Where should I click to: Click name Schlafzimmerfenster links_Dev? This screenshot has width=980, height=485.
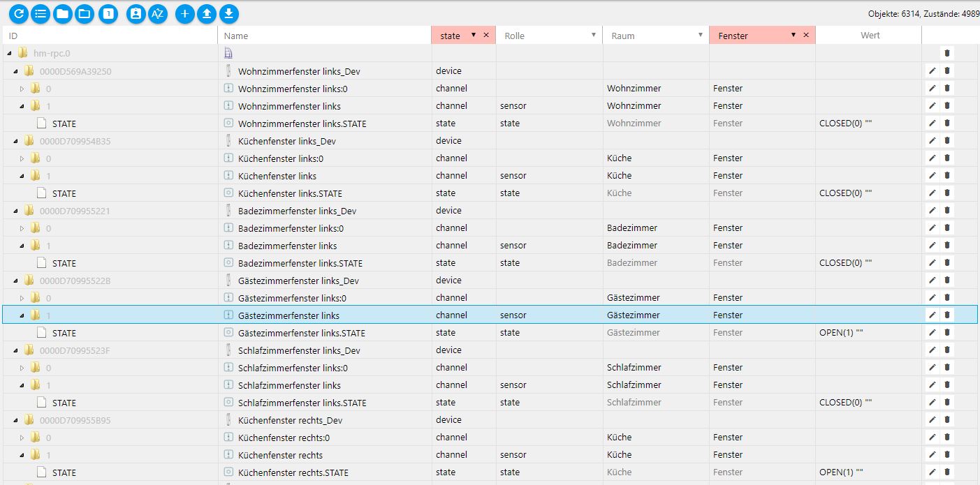pyautogui.click(x=299, y=350)
